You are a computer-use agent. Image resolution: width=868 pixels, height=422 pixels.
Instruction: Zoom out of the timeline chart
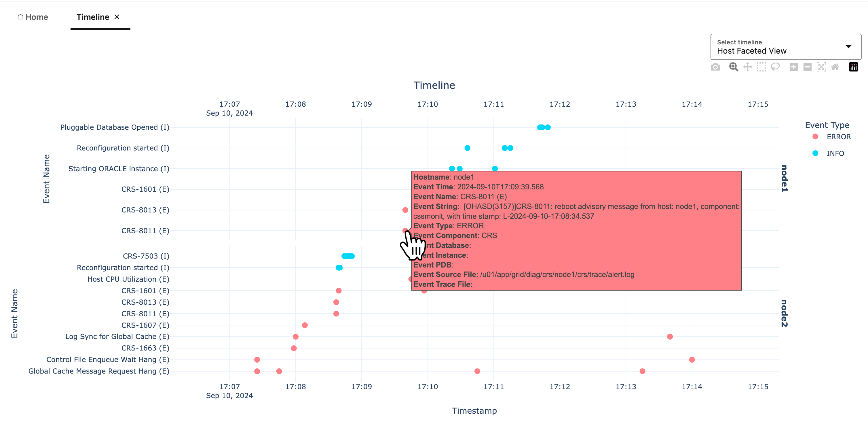807,67
